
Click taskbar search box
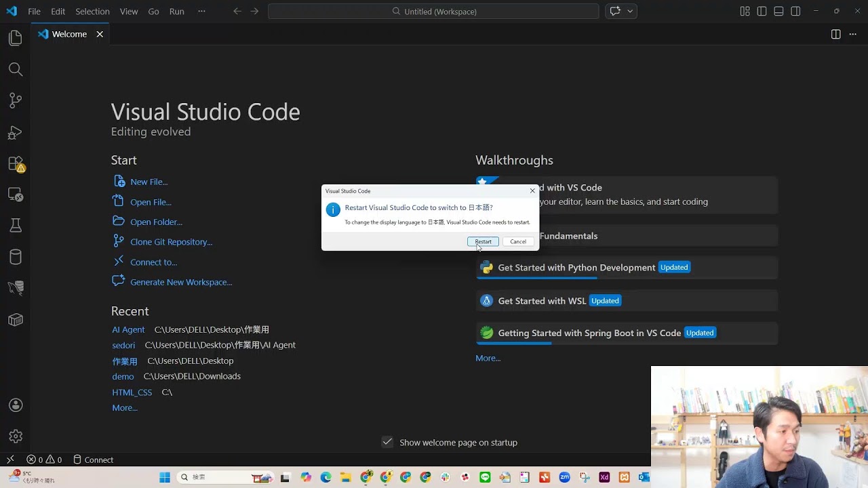click(226, 477)
